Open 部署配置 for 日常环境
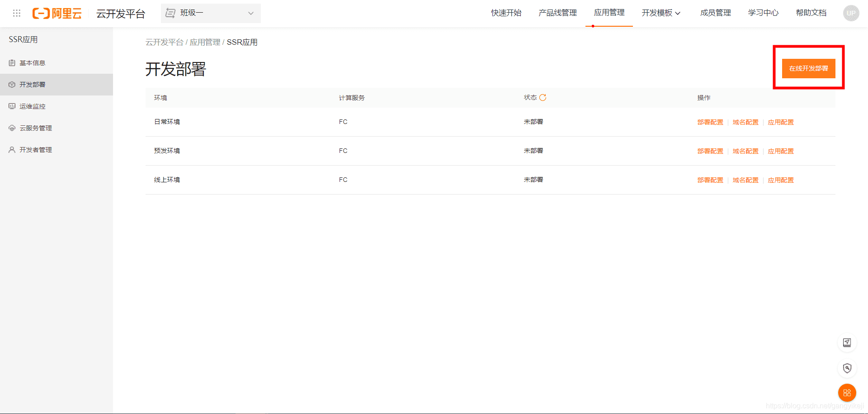The height and width of the screenshot is (414, 868). [710, 122]
